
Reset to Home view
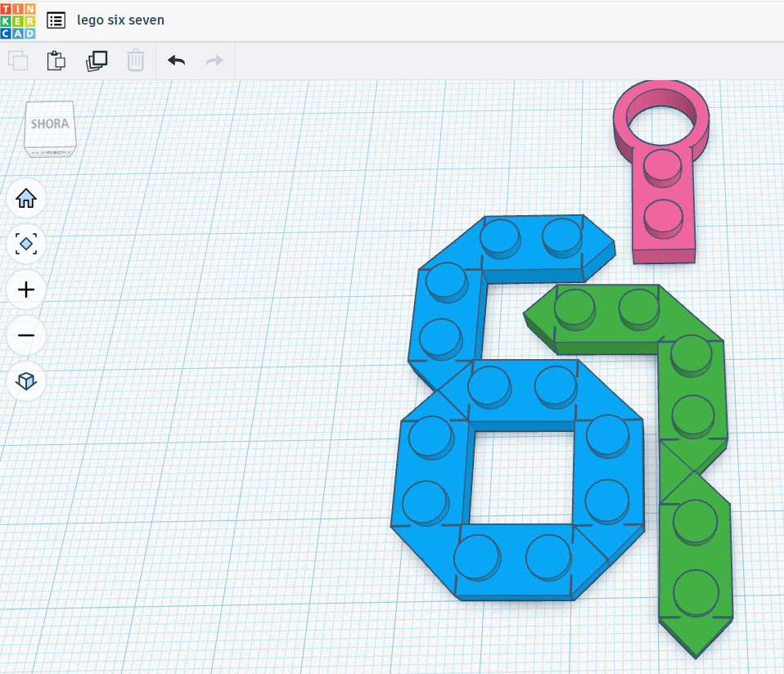pyautogui.click(x=26, y=198)
